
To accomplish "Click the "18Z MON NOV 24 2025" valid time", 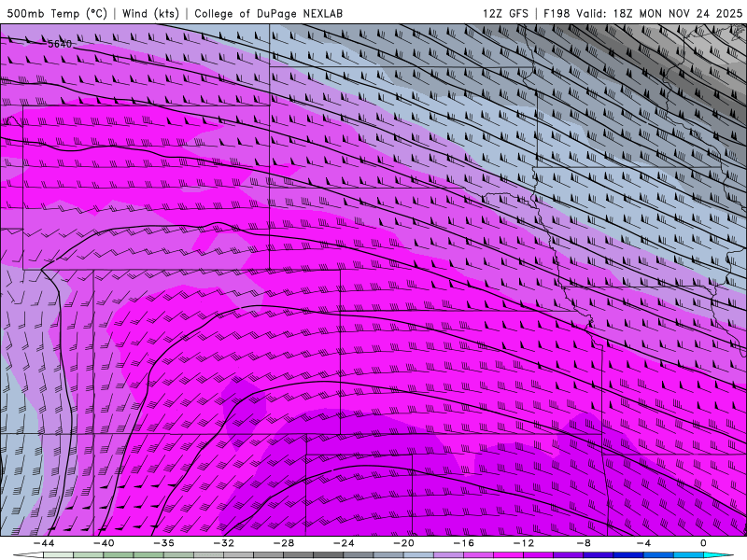I will pyautogui.click(x=678, y=13).
